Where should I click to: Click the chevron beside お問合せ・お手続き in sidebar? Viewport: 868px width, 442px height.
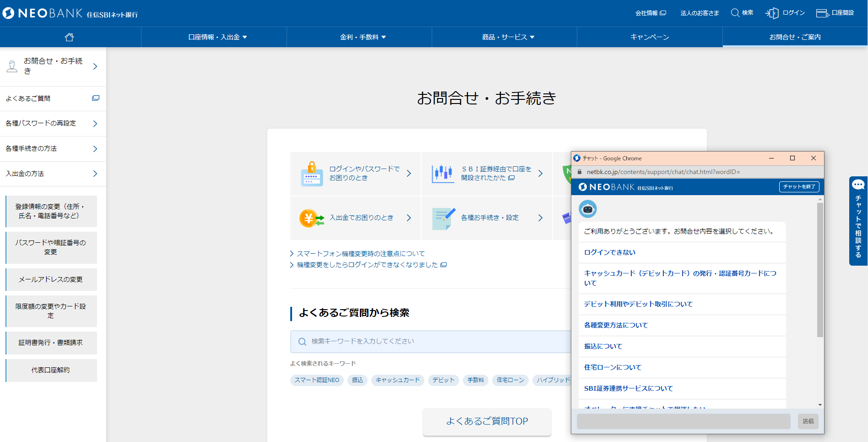pyautogui.click(x=95, y=66)
